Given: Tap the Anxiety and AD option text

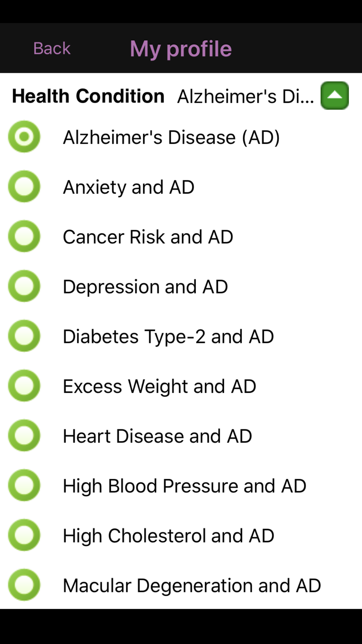Looking at the screenshot, I should coord(129,187).
